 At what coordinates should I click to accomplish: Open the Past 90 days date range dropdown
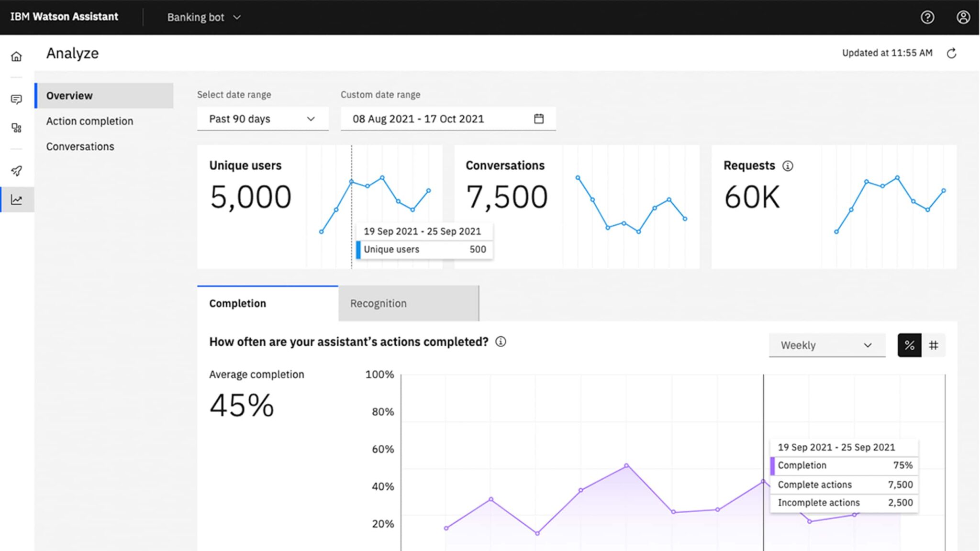(262, 119)
